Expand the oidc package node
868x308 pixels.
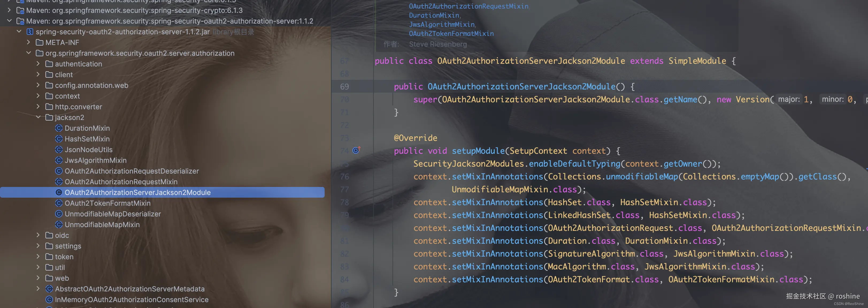coord(38,235)
